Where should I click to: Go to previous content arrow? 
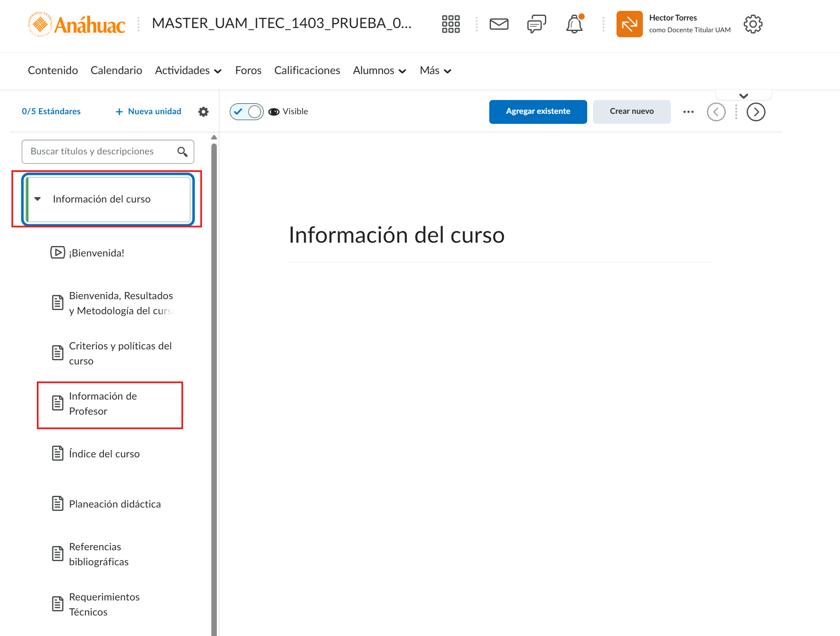click(x=716, y=112)
